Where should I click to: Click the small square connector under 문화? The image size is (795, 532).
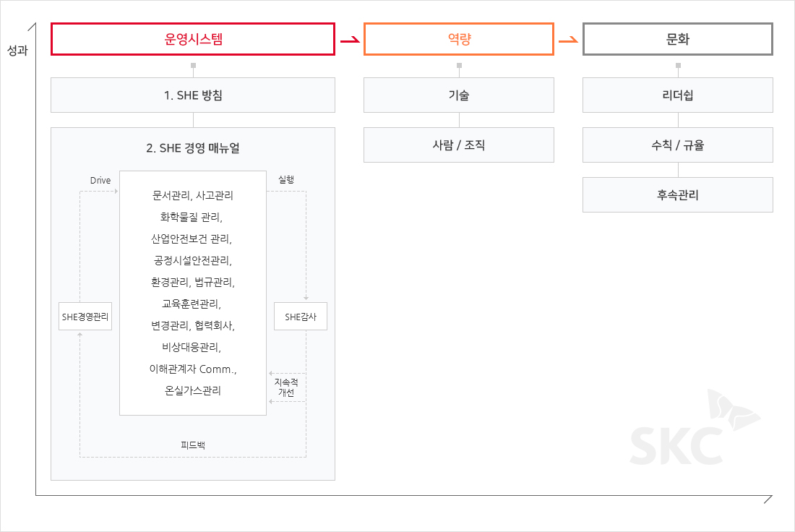tap(678, 66)
